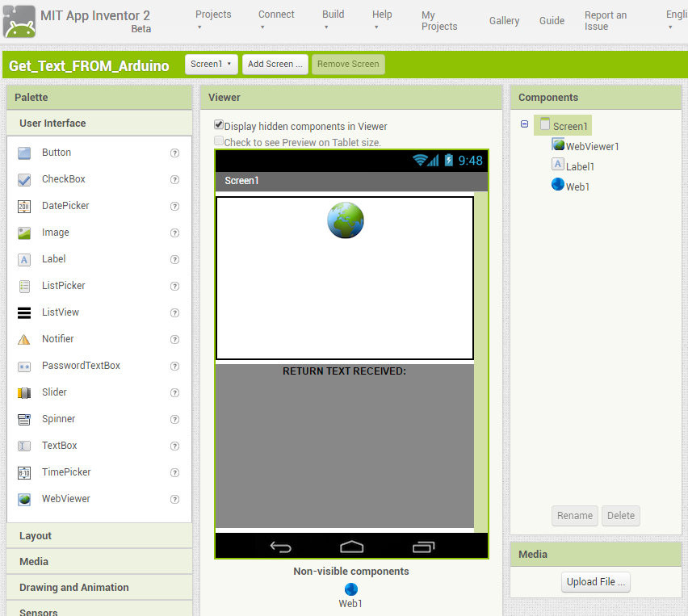
Task: Open Report an Issue link
Action: pos(606,21)
